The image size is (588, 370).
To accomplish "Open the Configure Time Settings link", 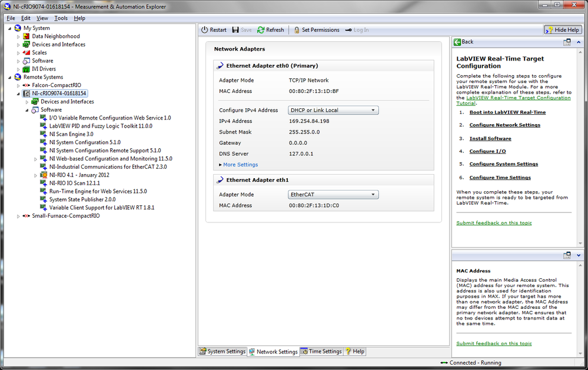I will 500,177.
